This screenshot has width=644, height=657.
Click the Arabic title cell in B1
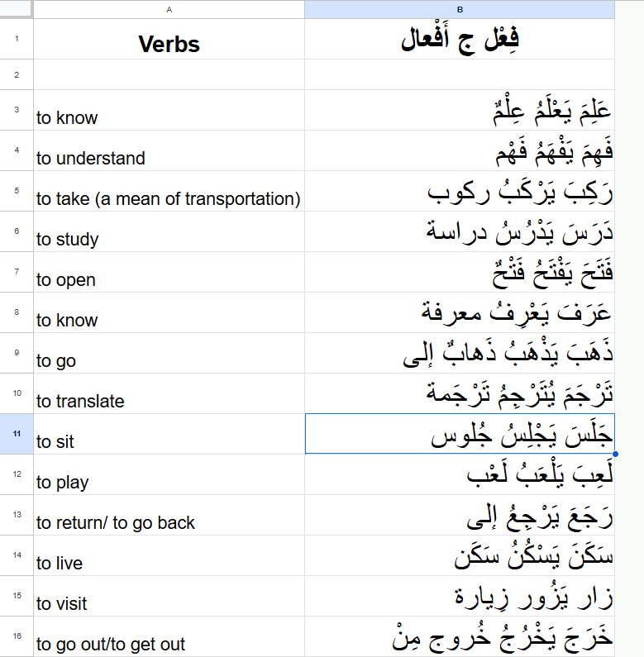click(x=460, y=39)
